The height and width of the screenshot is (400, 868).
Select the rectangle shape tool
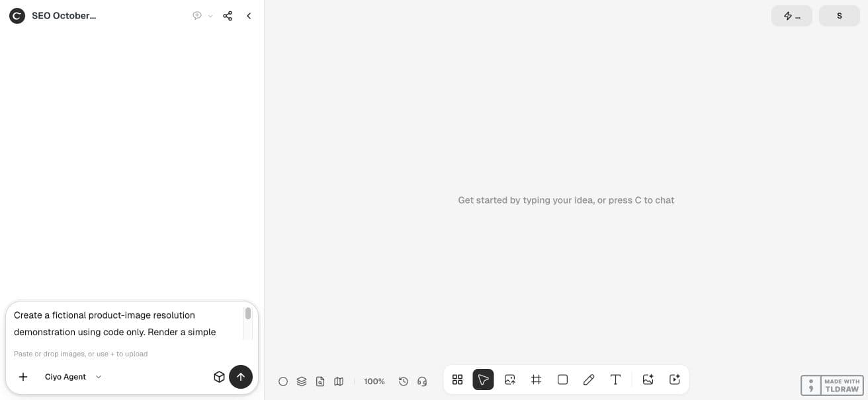[563, 380]
